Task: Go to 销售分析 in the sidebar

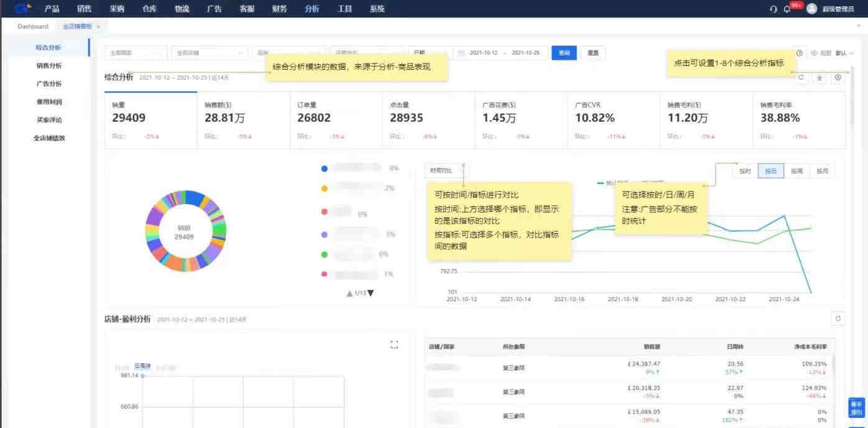Action: click(x=49, y=65)
